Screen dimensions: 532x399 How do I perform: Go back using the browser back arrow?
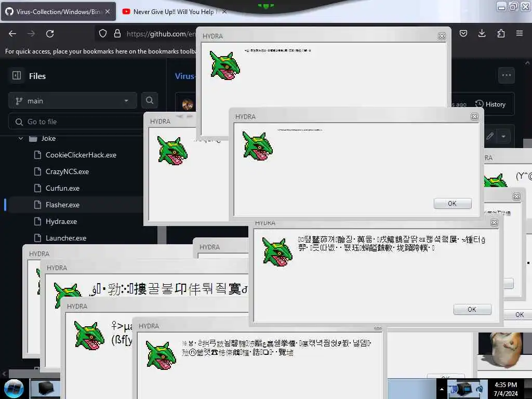pyautogui.click(x=12, y=34)
